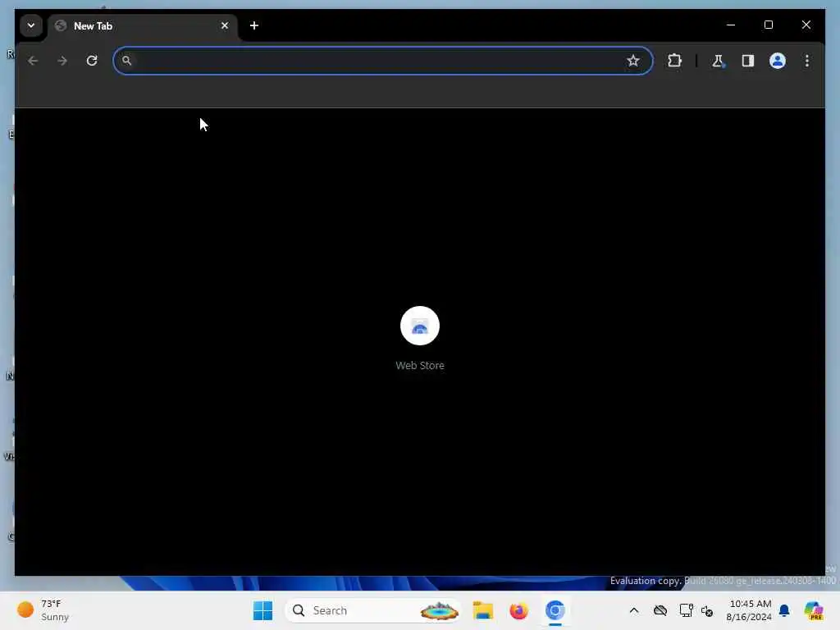Image resolution: width=840 pixels, height=630 pixels.
Task: Select the Chrome taskbar icon
Action: [555, 610]
